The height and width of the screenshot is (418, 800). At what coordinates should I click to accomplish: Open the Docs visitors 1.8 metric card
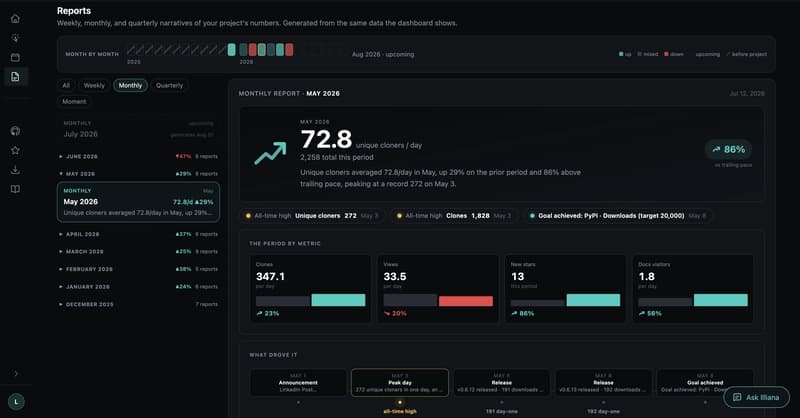693,289
